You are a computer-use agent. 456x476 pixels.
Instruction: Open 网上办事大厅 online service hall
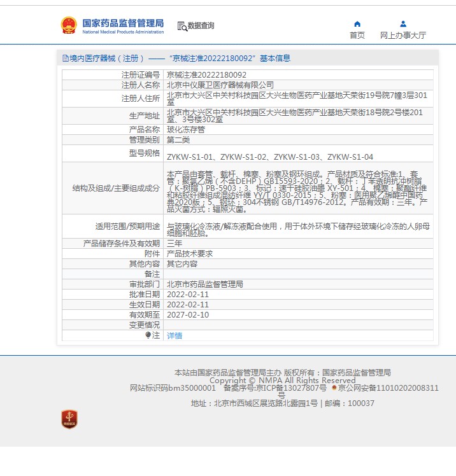403,36
